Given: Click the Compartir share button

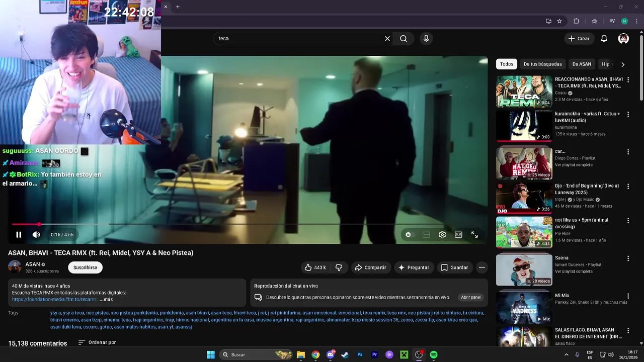Looking at the screenshot, I should tap(371, 267).
